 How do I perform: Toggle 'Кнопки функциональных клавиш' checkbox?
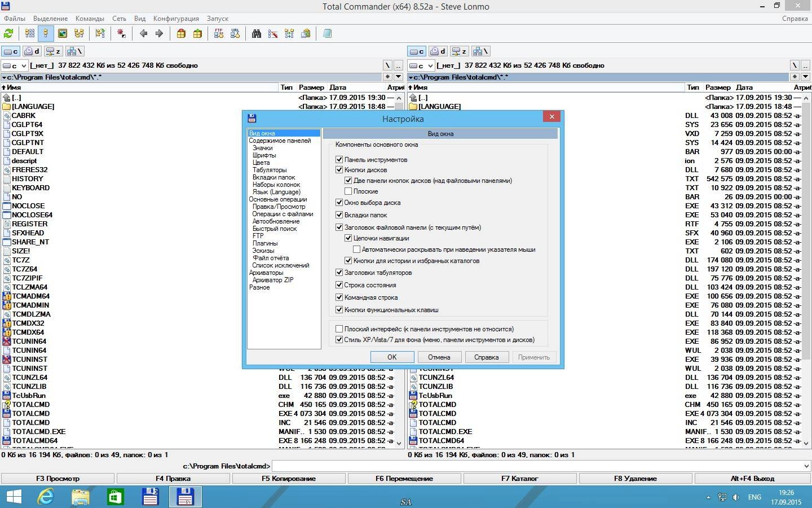pyautogui.click(x=339, y=310)
